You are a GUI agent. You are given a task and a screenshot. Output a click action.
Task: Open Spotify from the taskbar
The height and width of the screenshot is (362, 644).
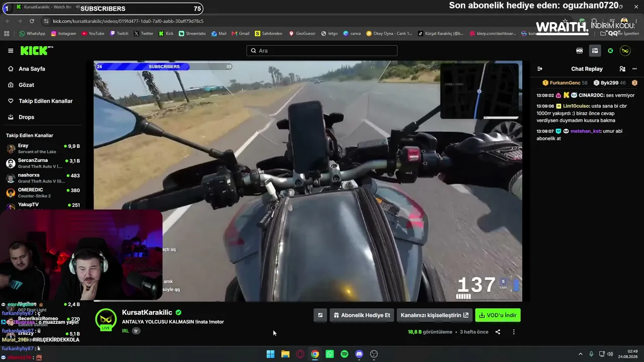tap(344, 354)
